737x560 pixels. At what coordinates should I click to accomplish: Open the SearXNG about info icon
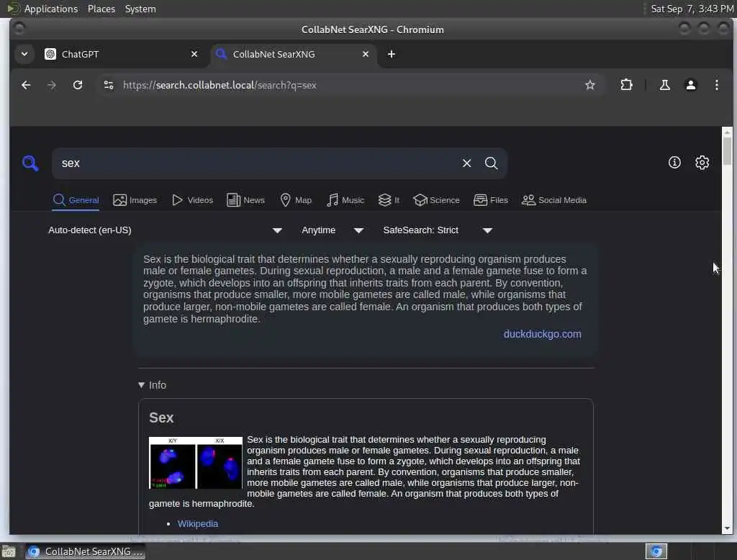point(674,163)
